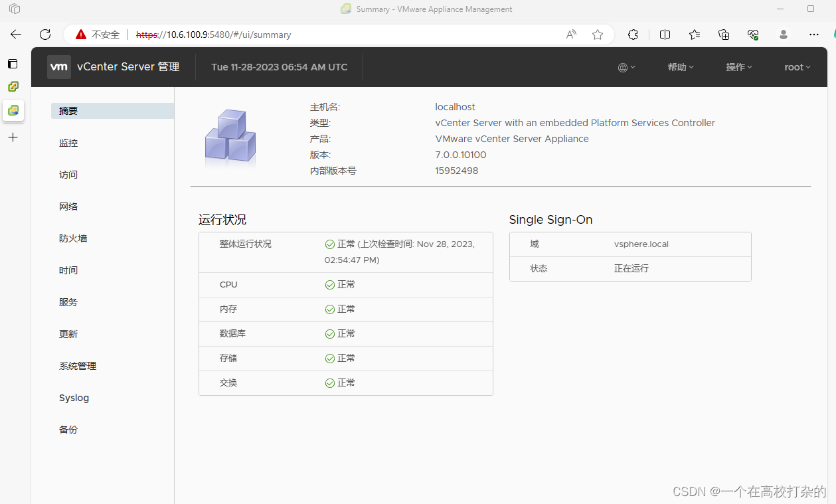The width and height of the screenshot is (836, 504).
Task: Click VMware vCenter Server Appliance product text
Action: [512, 139]
